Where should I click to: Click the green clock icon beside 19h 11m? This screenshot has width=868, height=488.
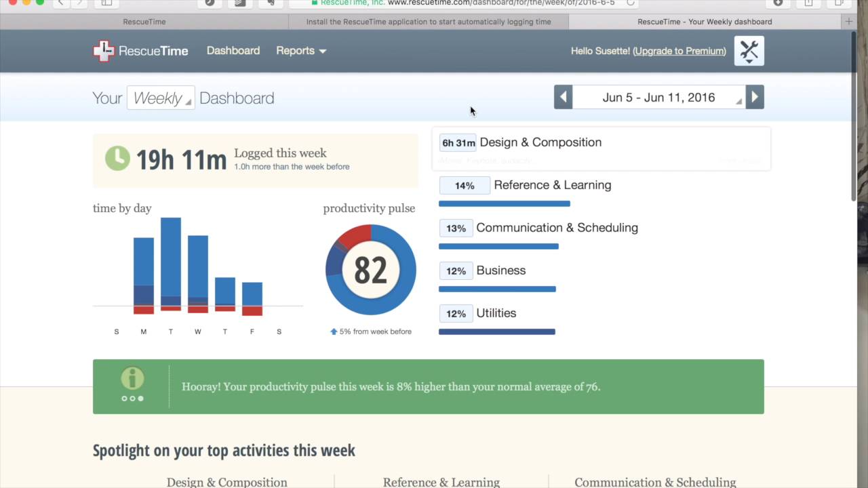[117, 159]
